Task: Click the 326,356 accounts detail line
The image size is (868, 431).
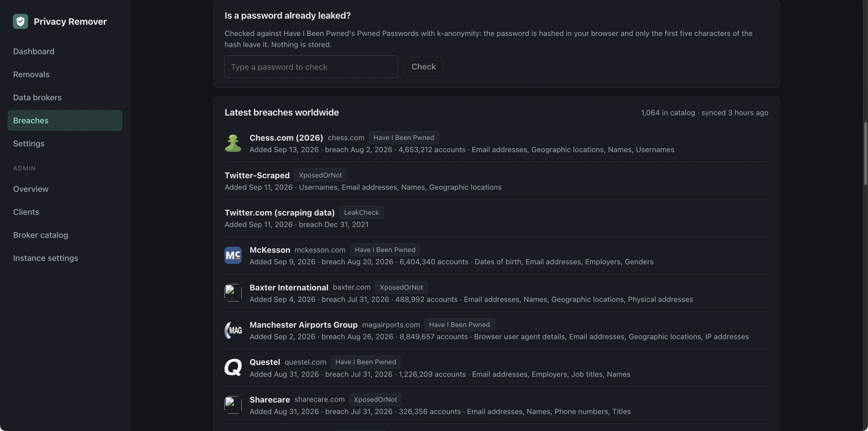Action: [440, 412]
